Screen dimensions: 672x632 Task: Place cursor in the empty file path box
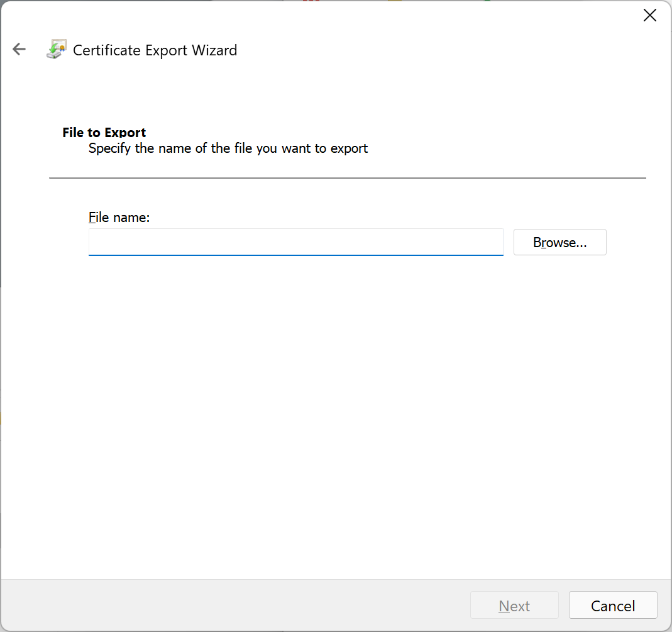tap(295, 242)
